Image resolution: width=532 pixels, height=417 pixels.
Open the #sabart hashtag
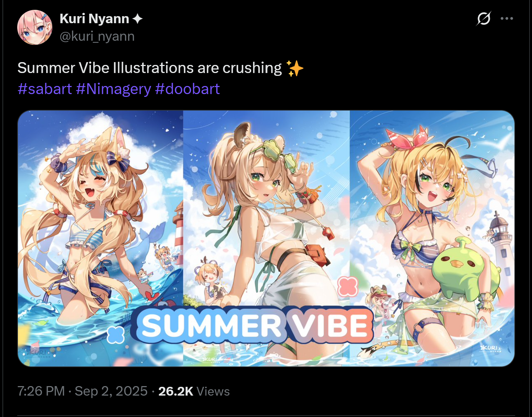(x=45, y=89)
